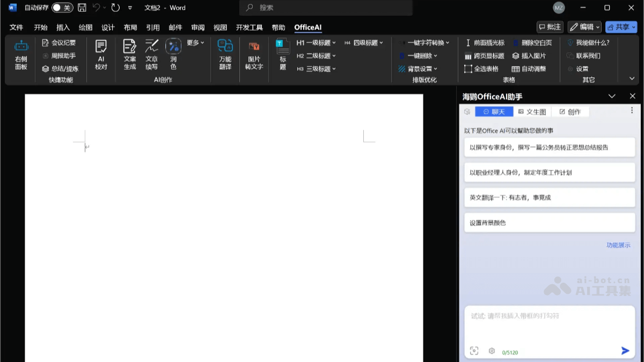Switch to the 文生图 tab in assistant panel

pos(532,112)
